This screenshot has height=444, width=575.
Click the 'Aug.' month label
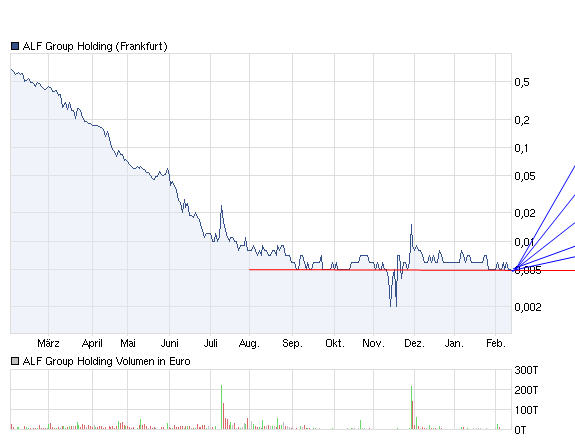click(x=249, y=344)
